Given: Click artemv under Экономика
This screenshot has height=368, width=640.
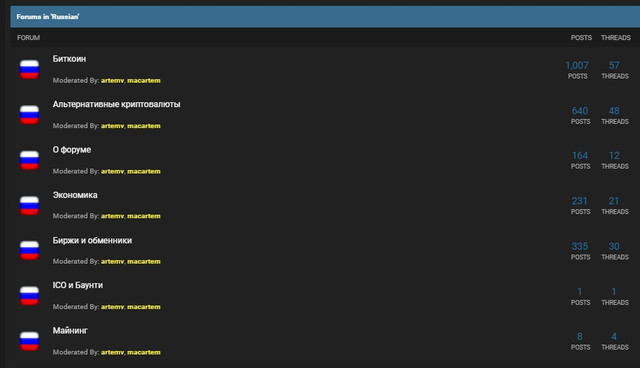Looking at the screenshot, I should 112,216.
